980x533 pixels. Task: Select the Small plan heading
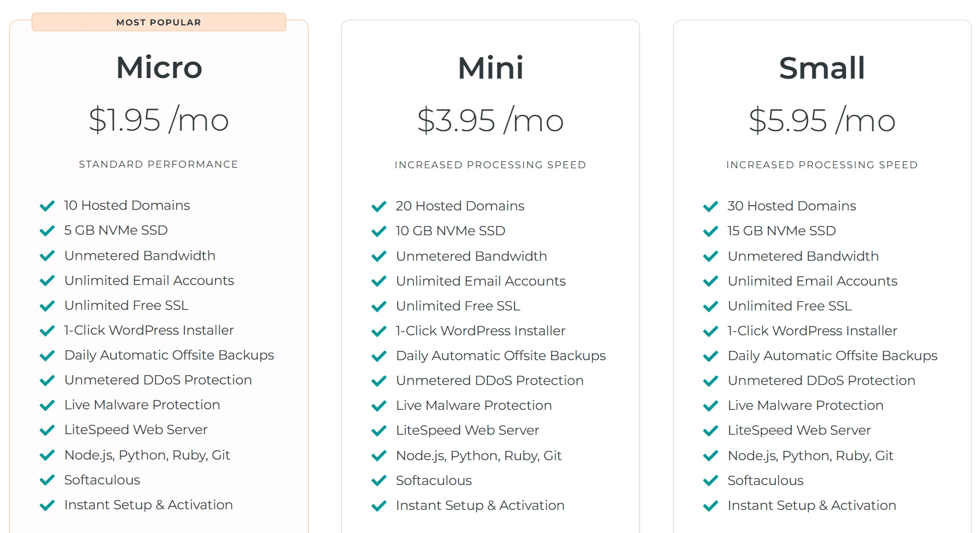(x=822, y=68)
